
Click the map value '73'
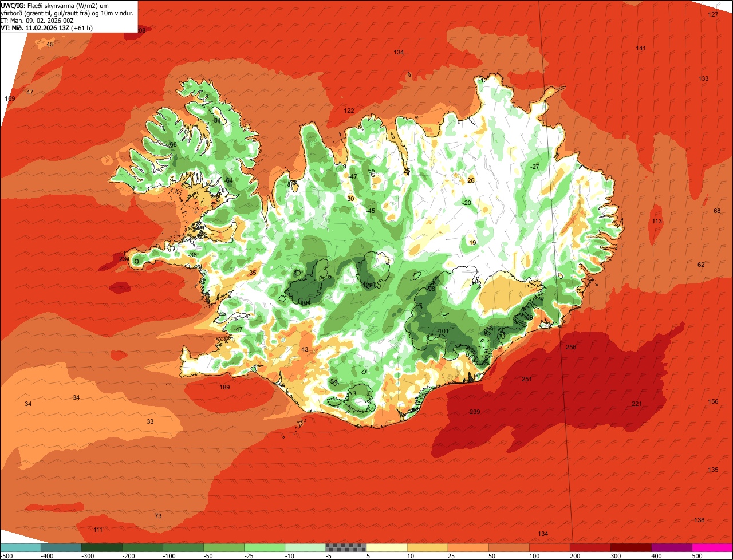coord(158,516)
